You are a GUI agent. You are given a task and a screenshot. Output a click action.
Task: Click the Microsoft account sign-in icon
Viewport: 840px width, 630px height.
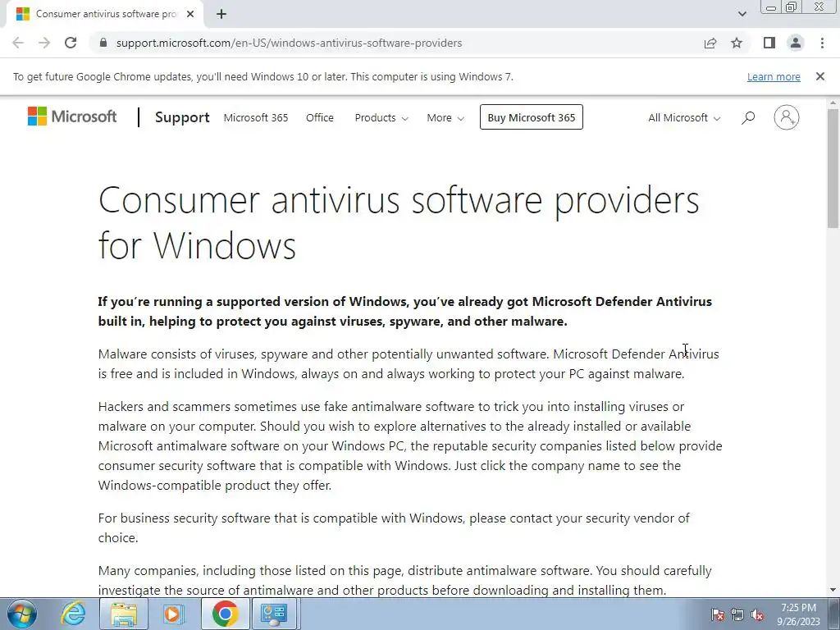(x=787, y=117)
